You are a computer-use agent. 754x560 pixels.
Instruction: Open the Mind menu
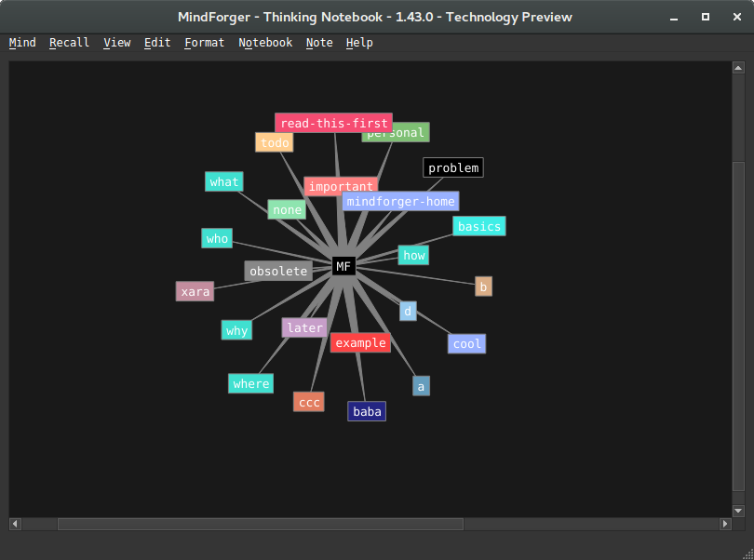[x=22, y=43]
